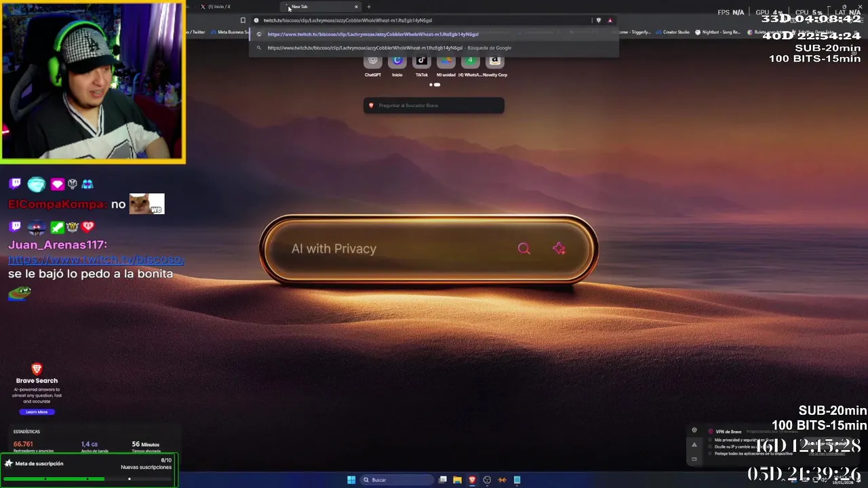Switch to second shortcuts page dot
Image resolution: width=868 pixels, height=488 pixels.
coord(437,85)
